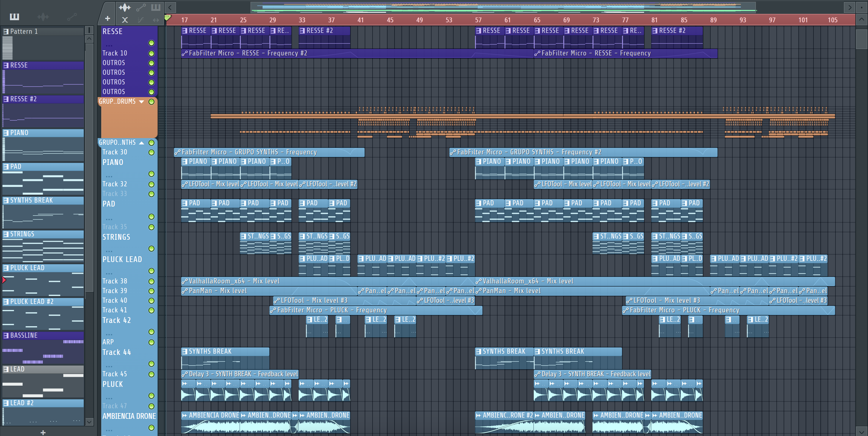Click the pattern icon beside LEAD #2 in picker

(x=6, y=403)
